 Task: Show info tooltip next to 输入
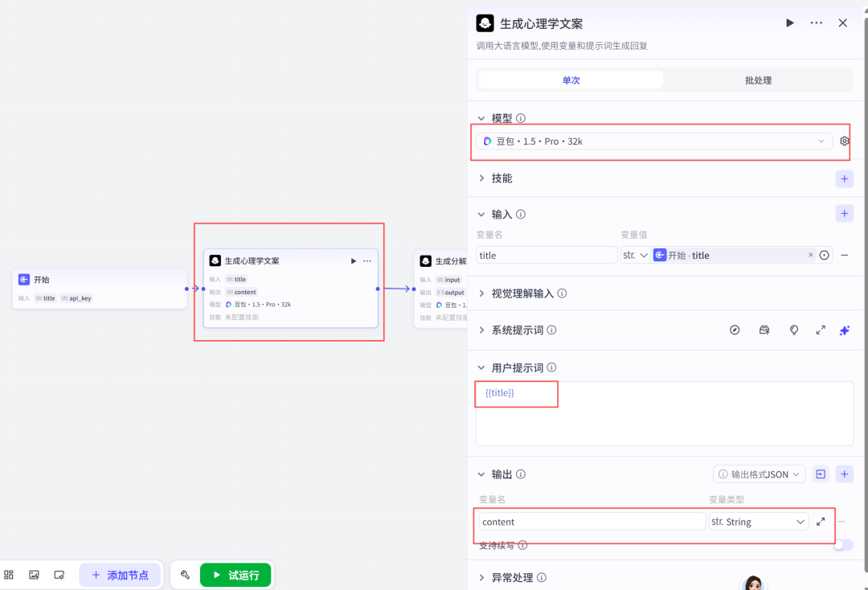pyautogui.click(x=520, y=214)
